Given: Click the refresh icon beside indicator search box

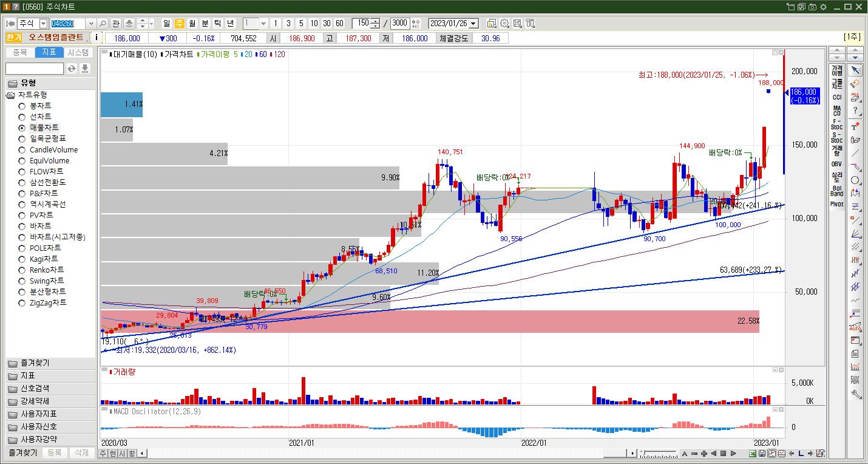Looking at the screenshot, I should (x=72, y=69).
